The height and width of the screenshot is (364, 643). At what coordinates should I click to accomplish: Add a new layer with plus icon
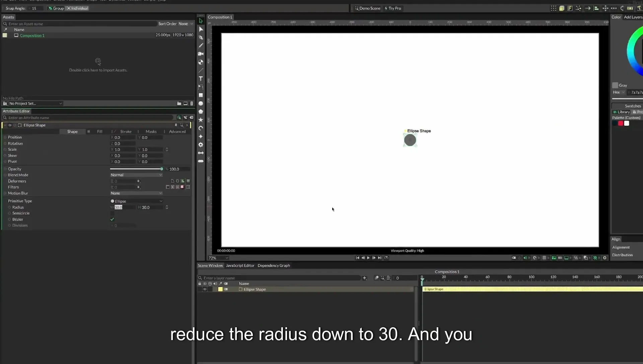click(364, 278)
